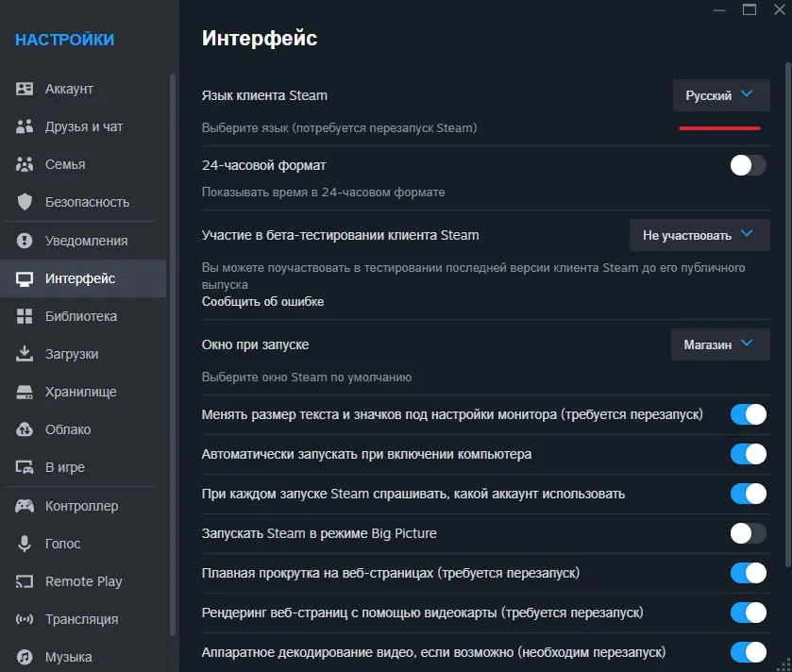Screen dimensions: 792x672
Task: Open the Русский language dropdown
Action: pos(721,95)
